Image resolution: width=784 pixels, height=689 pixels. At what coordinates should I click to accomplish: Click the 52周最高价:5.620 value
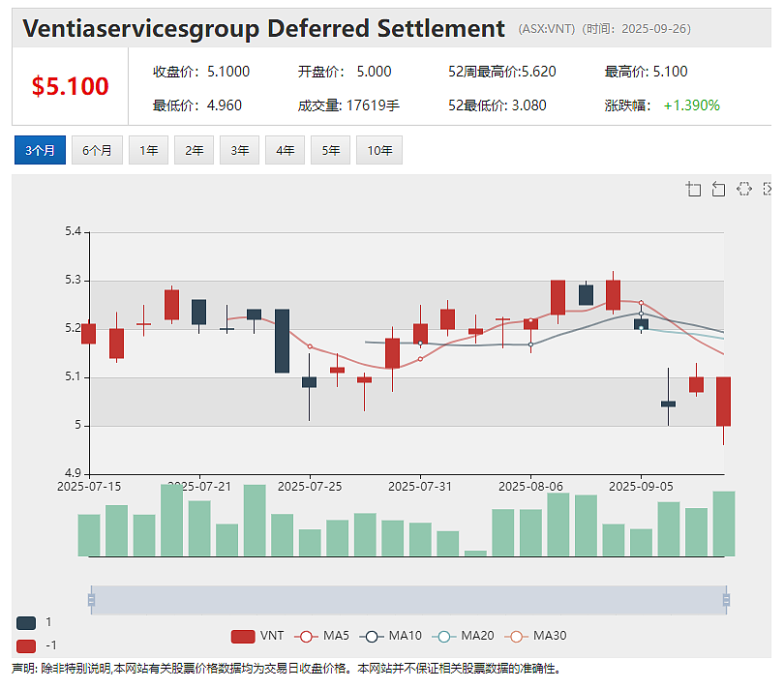[502, 72]
